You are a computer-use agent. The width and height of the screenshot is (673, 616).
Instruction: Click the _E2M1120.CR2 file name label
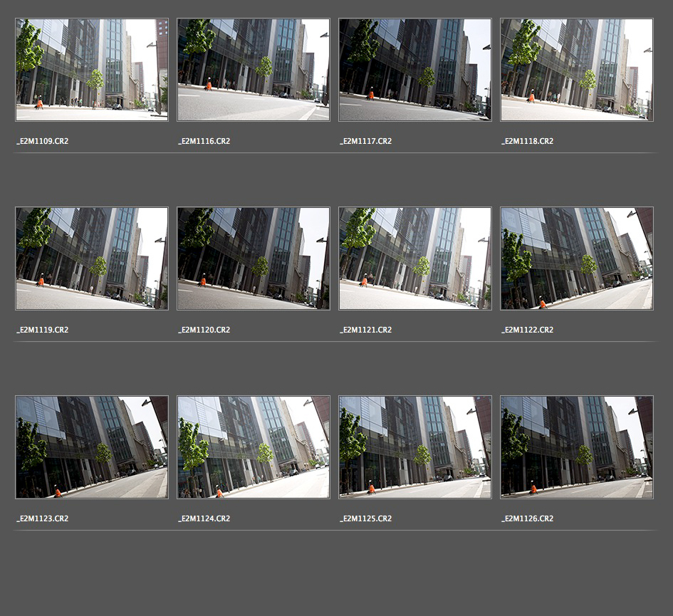(x=204, y=330)
